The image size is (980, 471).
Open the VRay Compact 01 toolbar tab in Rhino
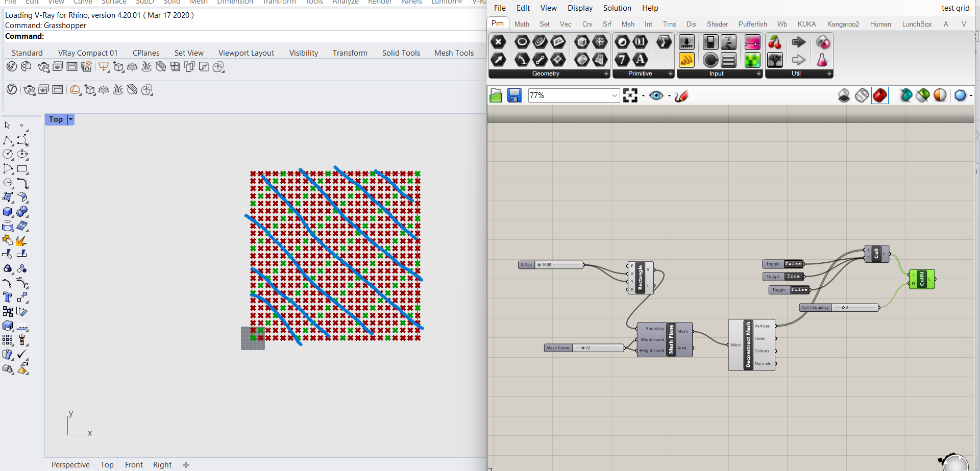pyautogui.click(x=88, y=53)
